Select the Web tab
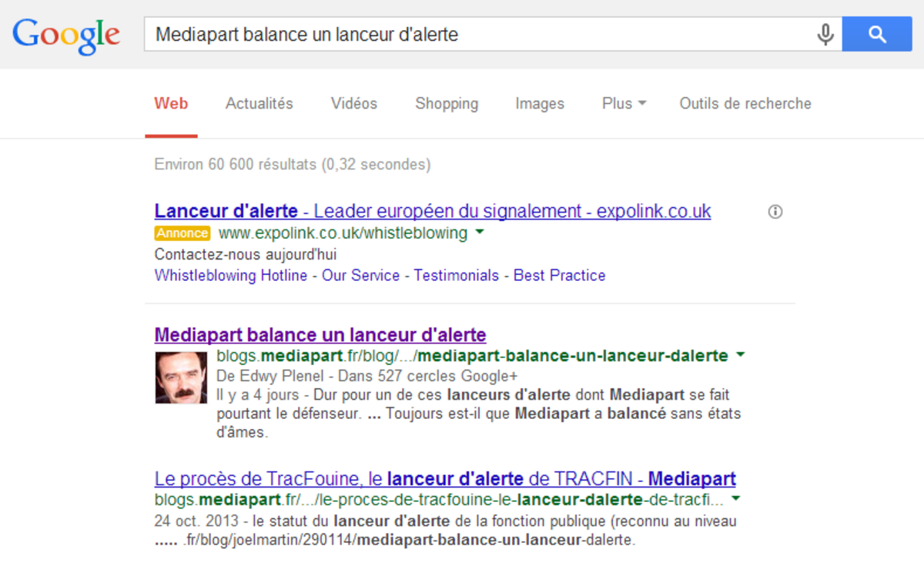Image resolution: width=924 pixels, height=566 pixels. point(171,104)
